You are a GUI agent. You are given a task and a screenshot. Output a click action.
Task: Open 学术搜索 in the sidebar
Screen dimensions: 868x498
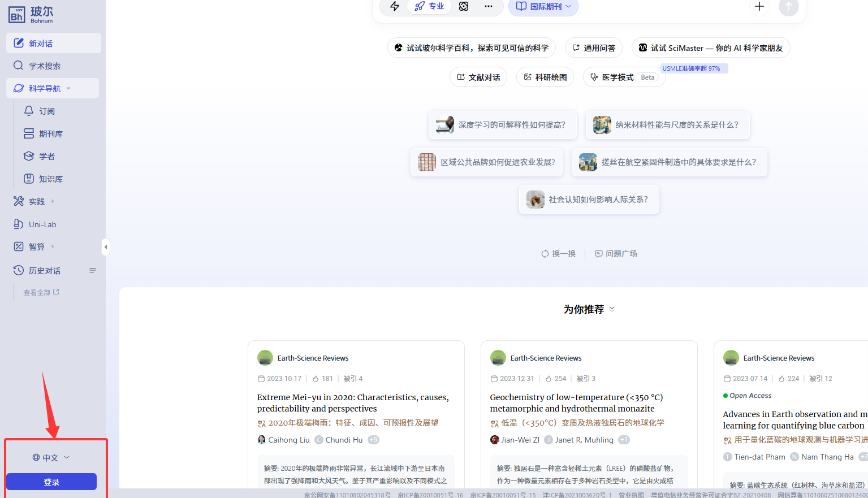click(x=45, y=66)
